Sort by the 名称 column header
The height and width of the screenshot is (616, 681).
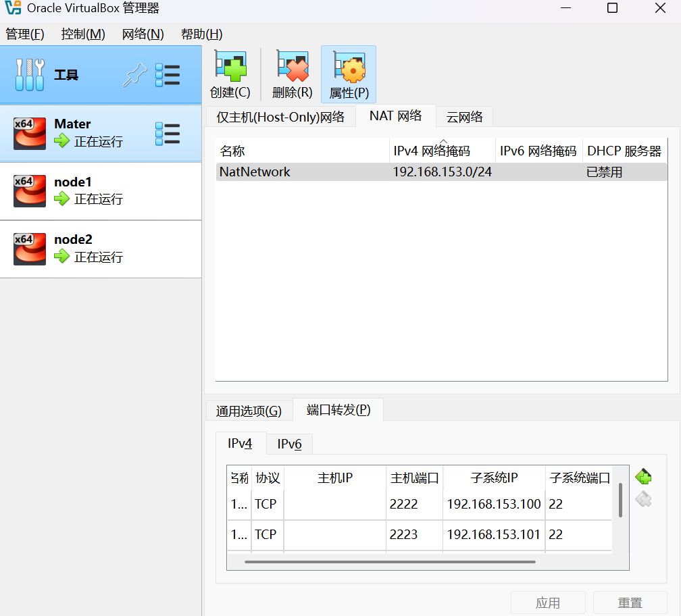[x=302, y=151]
